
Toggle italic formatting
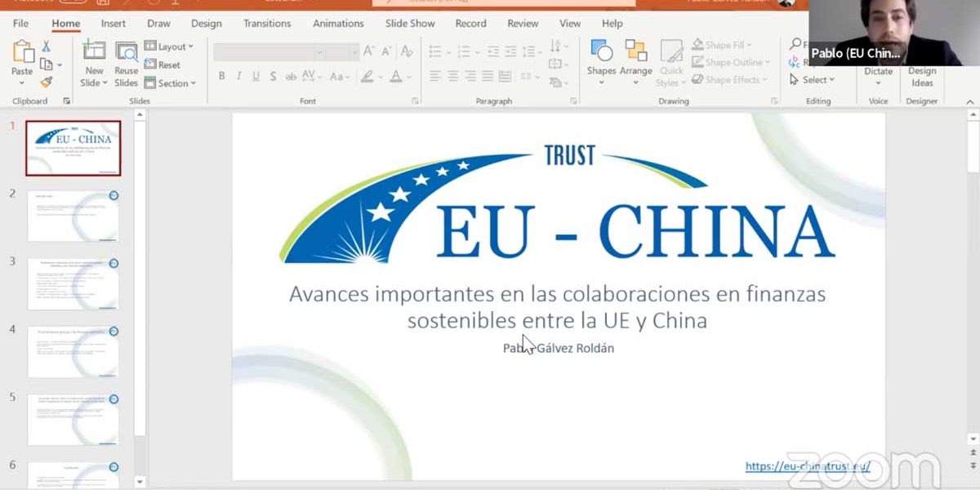click(x=239, y=76)
